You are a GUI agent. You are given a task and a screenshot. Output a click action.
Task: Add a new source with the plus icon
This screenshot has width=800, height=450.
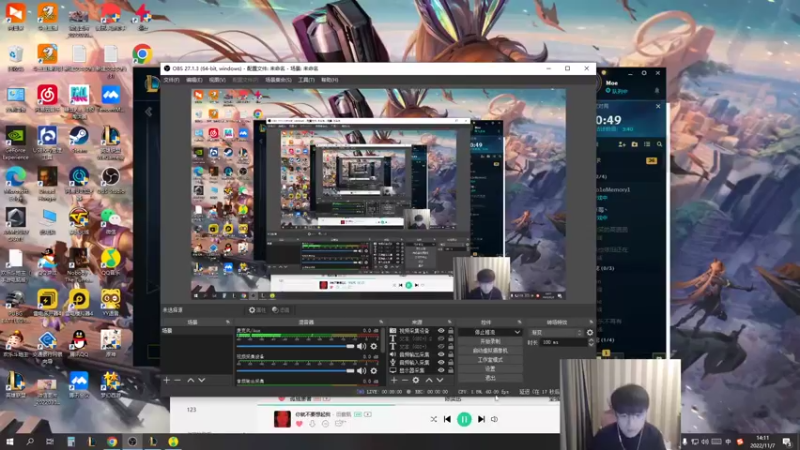(394, 380)
